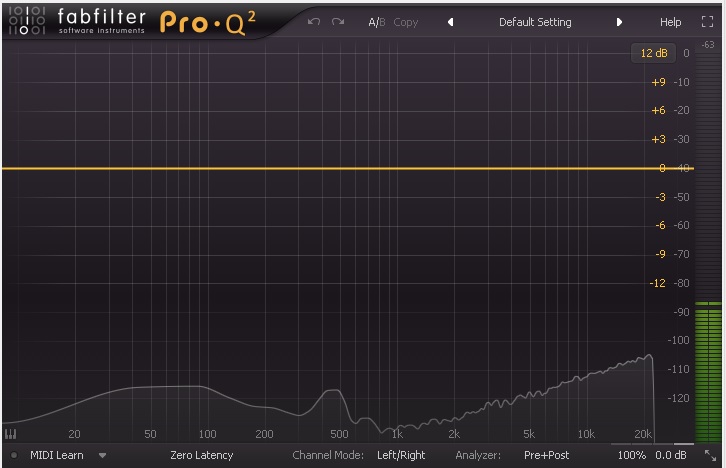Toggle A/B state comparison

tap(376, 22)
